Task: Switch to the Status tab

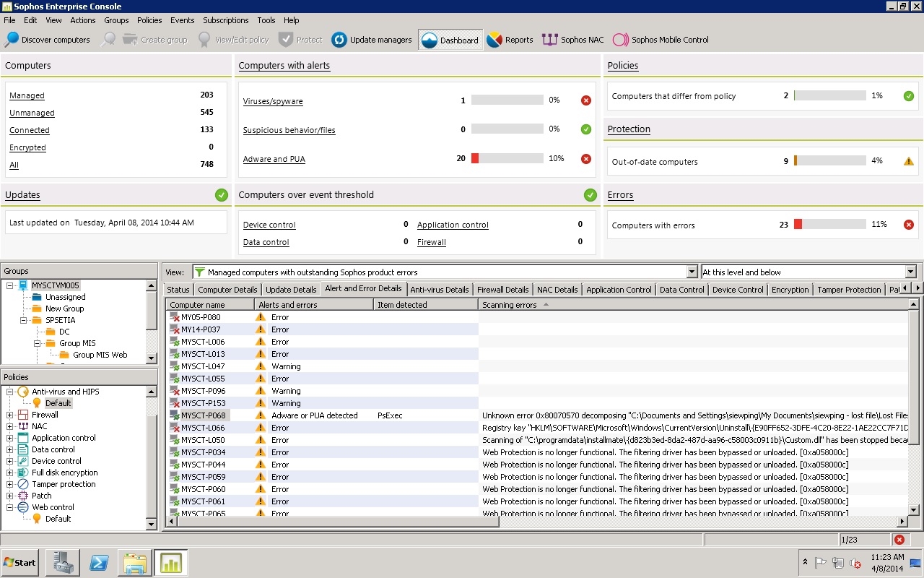Action: click(178, 290)
